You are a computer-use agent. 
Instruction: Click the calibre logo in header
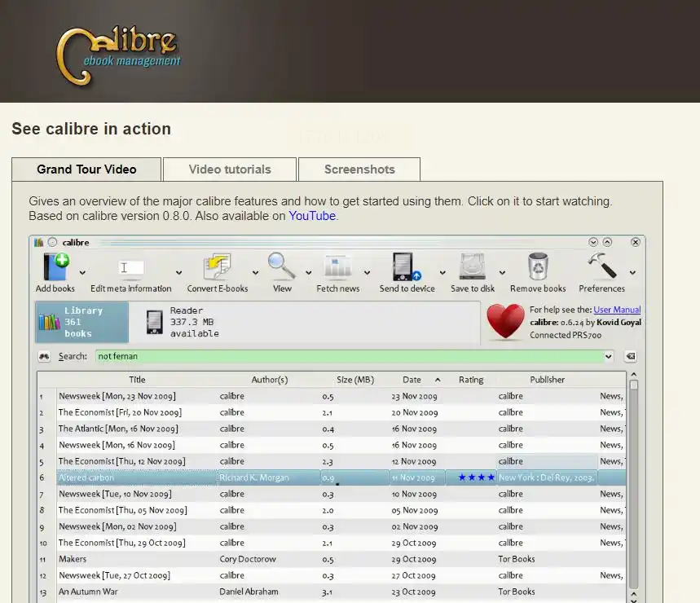118,55
